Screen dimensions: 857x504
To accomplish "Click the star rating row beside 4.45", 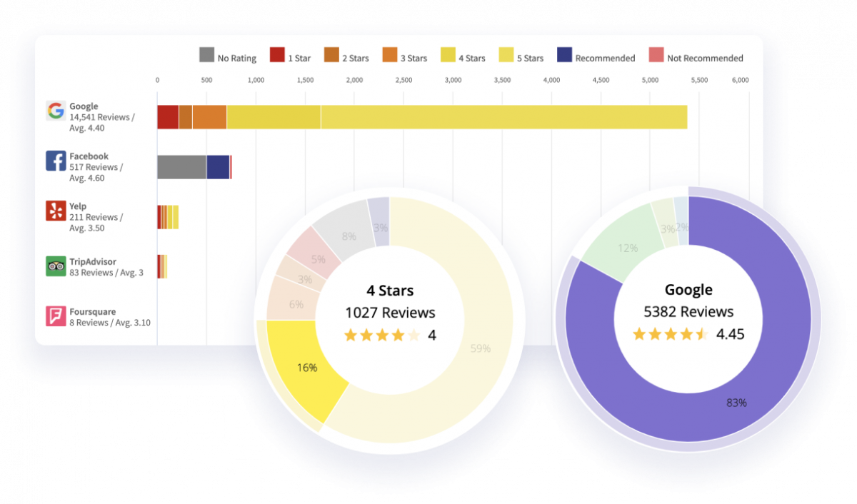I will 670,333.
